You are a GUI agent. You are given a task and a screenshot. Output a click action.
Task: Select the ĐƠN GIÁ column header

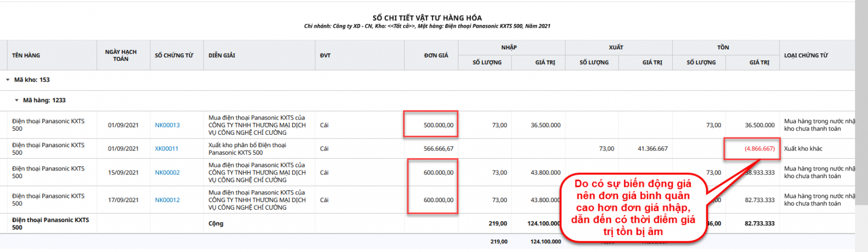(436, 55)
